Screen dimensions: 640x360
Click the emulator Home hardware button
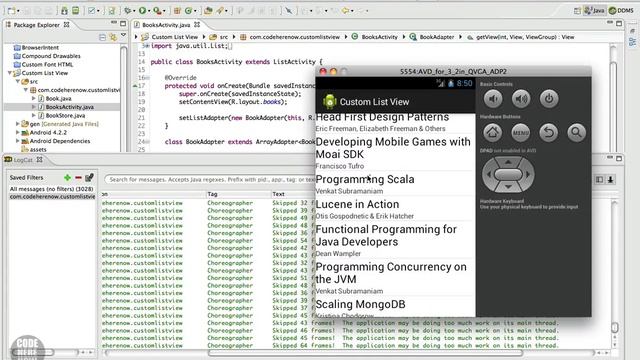[493, 132]
